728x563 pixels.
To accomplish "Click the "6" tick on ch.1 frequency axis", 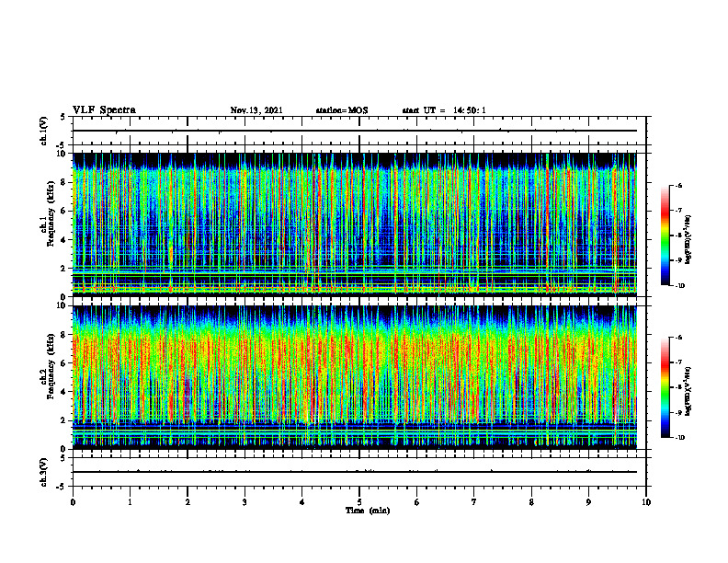I will pos(63,211).
